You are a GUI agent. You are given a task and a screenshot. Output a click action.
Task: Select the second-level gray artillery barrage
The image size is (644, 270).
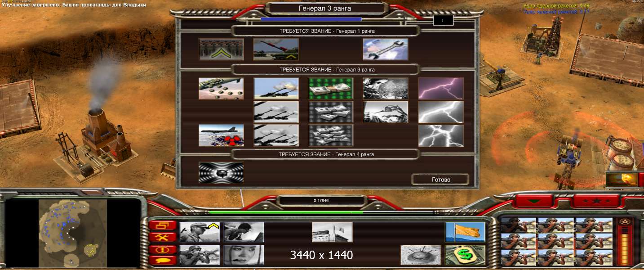click(x=276, y=112)
